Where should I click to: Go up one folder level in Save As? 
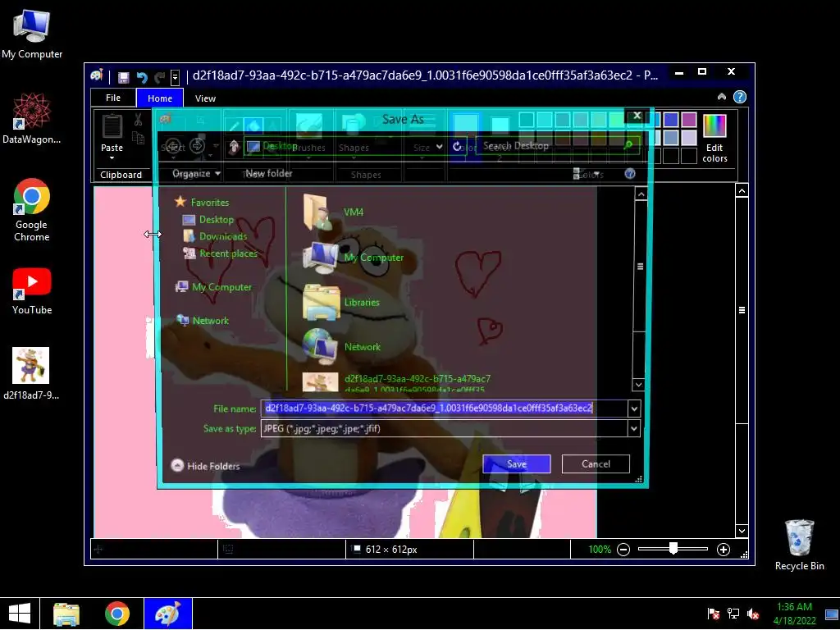[x=234, y=146]
